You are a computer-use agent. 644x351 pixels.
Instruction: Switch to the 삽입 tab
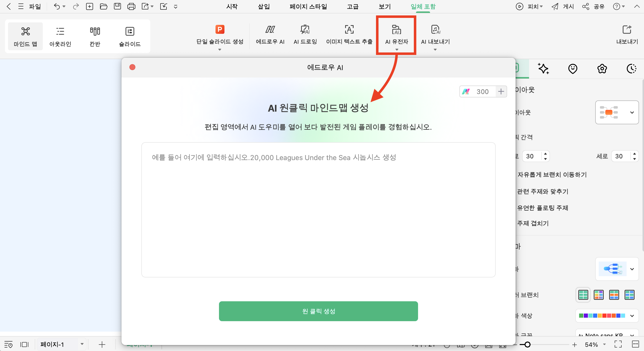click(264, 6)
